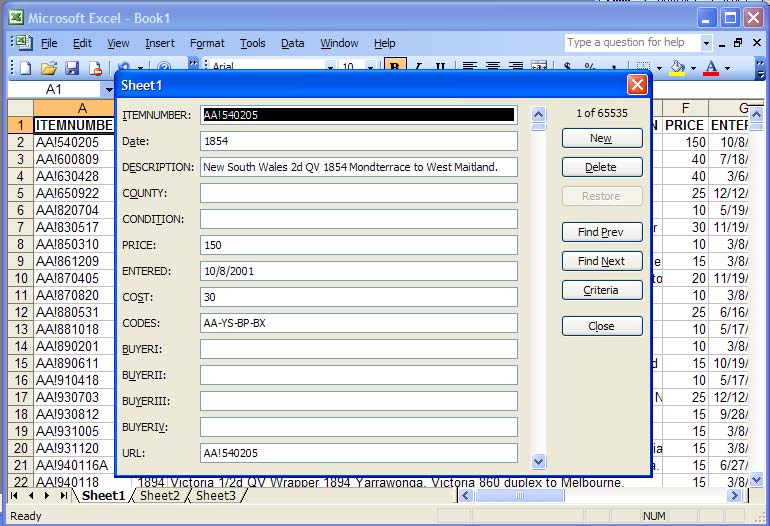Click the last-sheet tab navigation arrow
770x526 pixels.
pyautogui.click(x=63, y=495)
